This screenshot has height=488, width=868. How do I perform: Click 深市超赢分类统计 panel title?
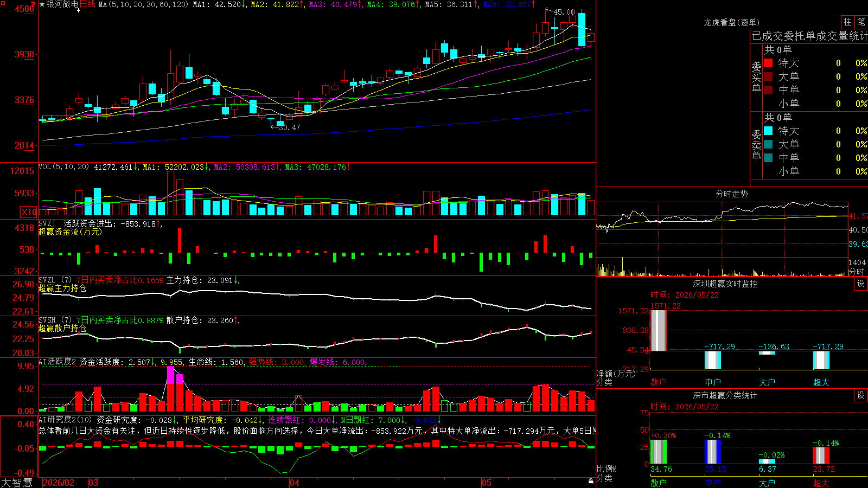(725, 395)
